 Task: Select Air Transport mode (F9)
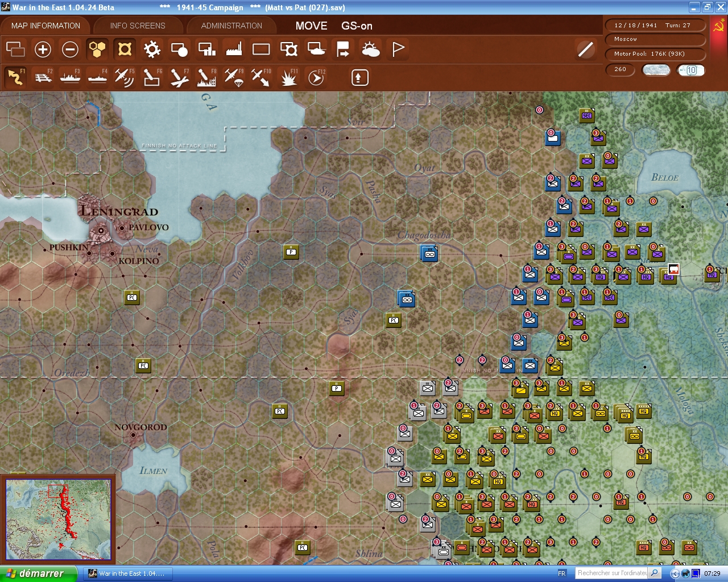click(x=234, y=77)
